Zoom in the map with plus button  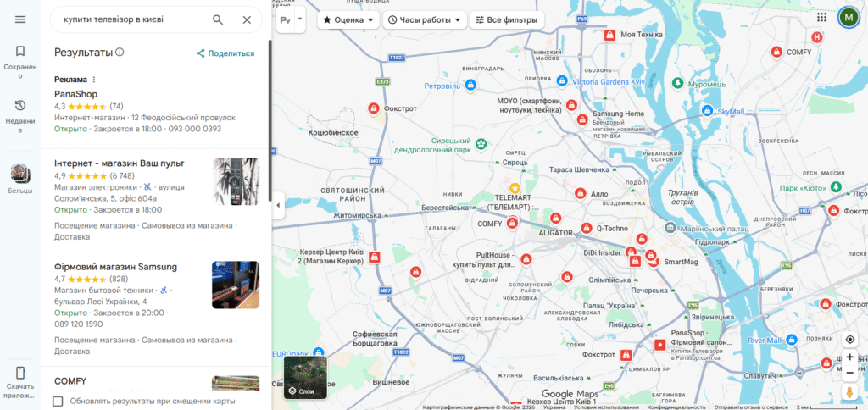click(849, 357)
